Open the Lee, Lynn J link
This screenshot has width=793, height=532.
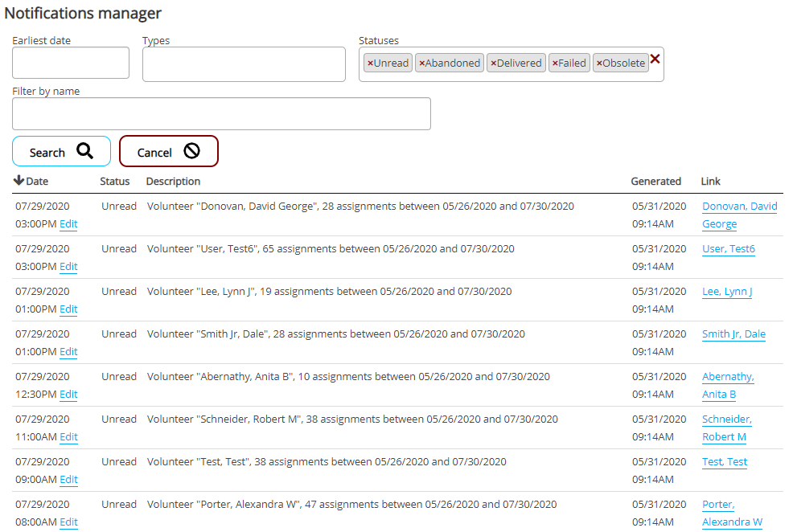point(726,292)
